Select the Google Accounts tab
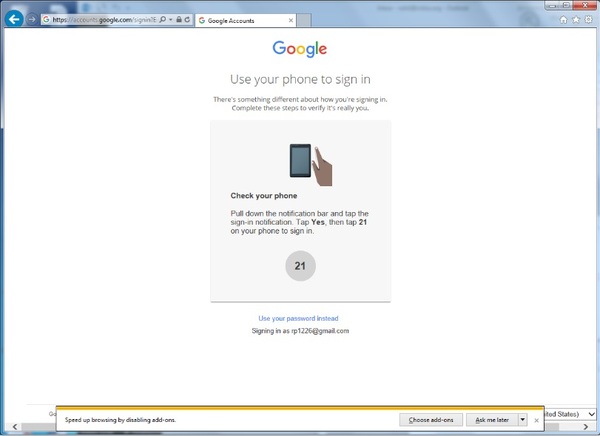The width and height of the screenshot is (600, 436). coord(240,20)
